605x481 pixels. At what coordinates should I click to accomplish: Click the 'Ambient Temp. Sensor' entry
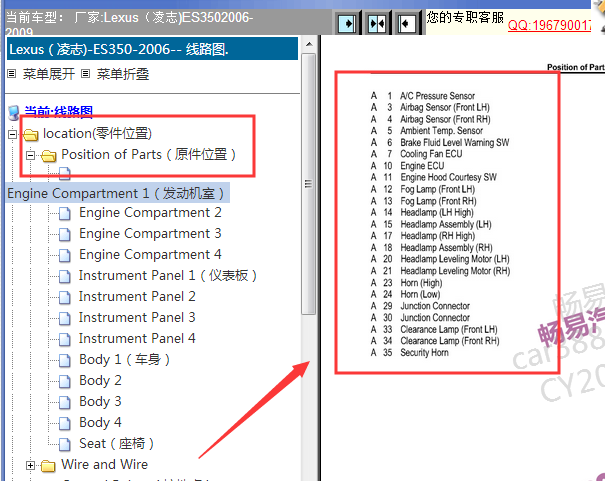[441, 131]
